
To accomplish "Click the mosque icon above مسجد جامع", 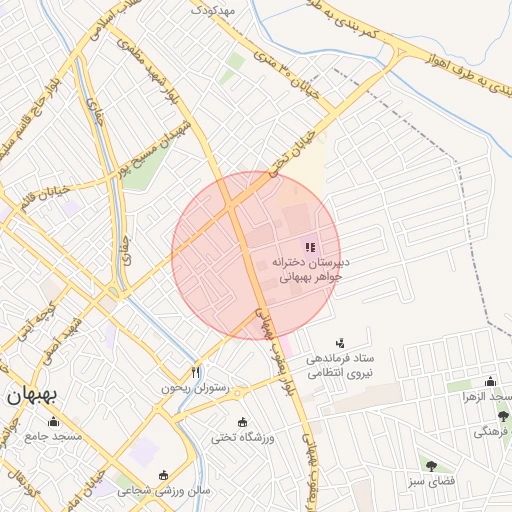I will pyautogui.click(x=53, y=422).
